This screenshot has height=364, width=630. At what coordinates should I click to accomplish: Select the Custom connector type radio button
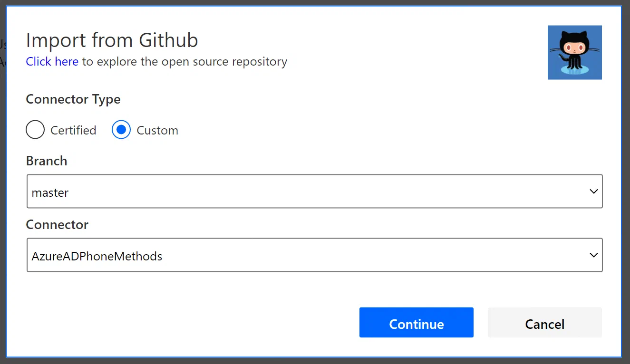tap(121, 130)
